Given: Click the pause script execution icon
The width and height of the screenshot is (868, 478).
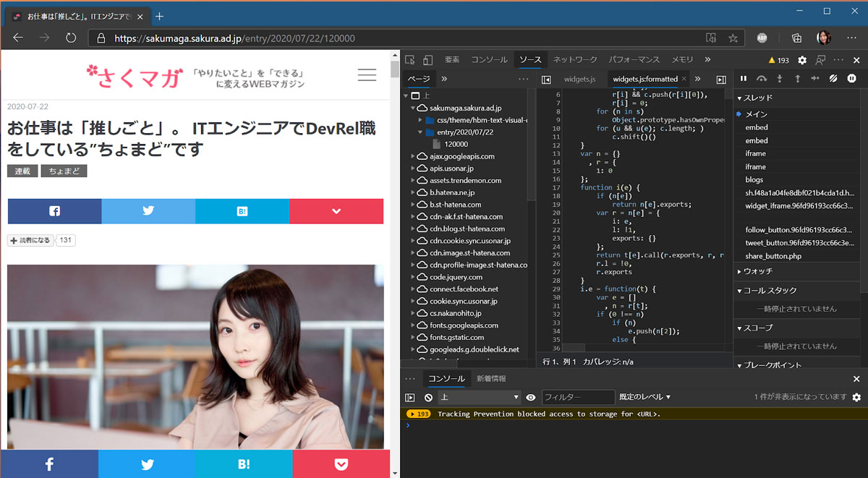Looking at the screenshot, I should tap(744, 78).
